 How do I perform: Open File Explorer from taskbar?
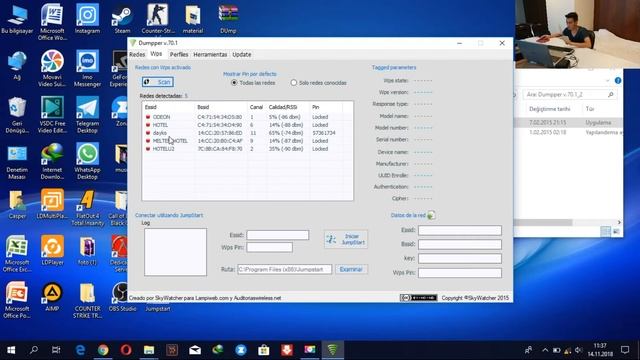click(x=149, y=350)
